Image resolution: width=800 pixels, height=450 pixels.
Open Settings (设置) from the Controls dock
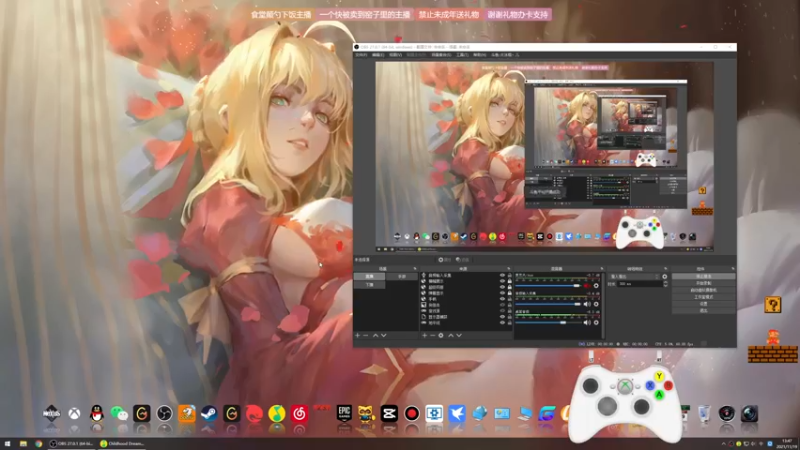pyautogui.click(x=704, y=304)
